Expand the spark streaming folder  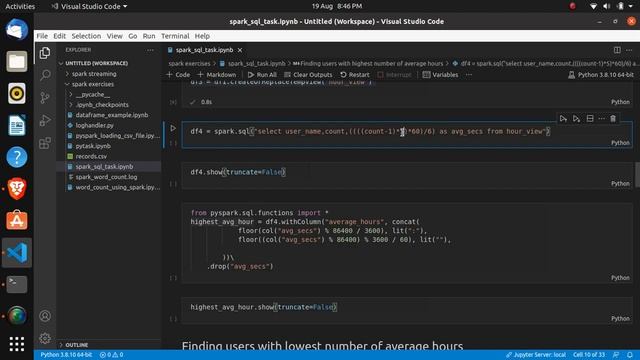tap(94, 74)
